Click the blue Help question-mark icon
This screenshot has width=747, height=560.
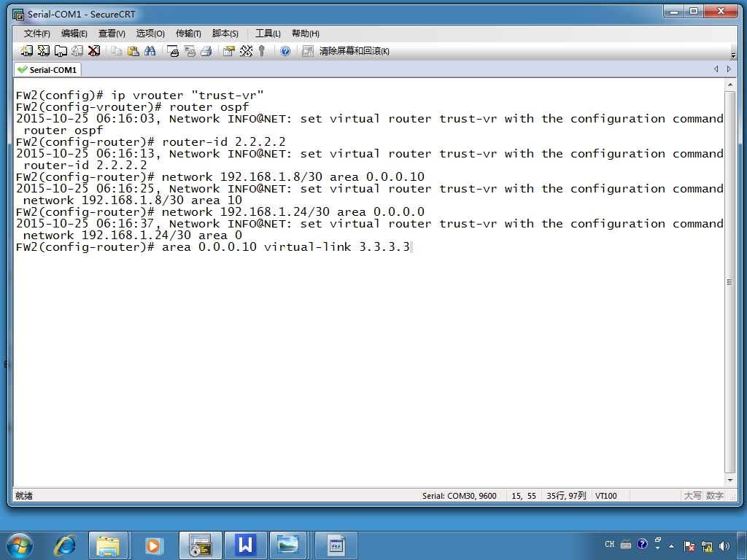coord(285,51)
